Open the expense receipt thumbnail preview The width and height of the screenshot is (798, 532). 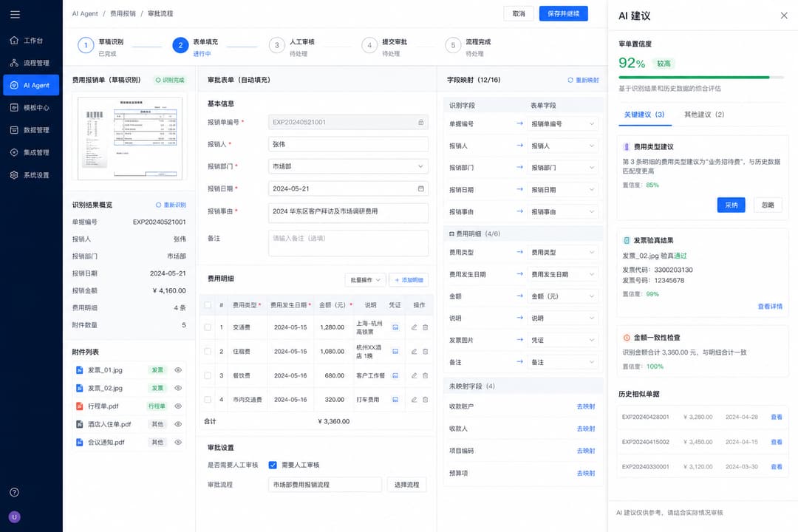pyautogui.click(x=130, y=137)
